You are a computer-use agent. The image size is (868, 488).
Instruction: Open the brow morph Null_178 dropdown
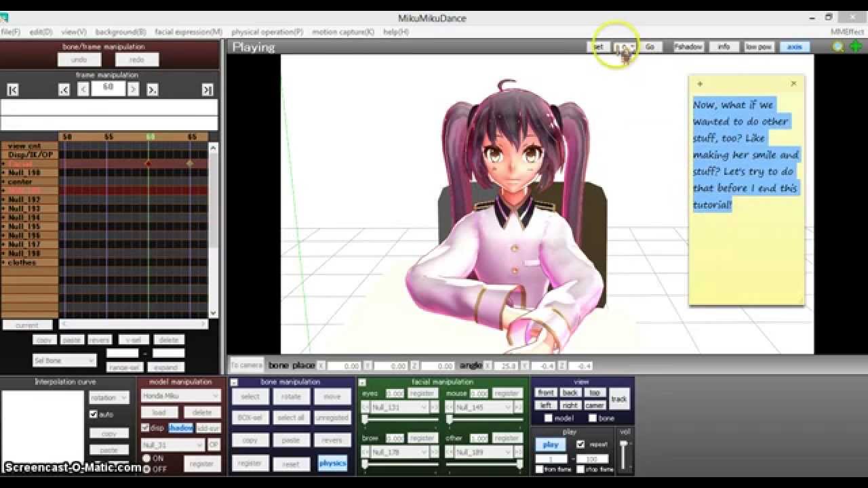[399, 452]
